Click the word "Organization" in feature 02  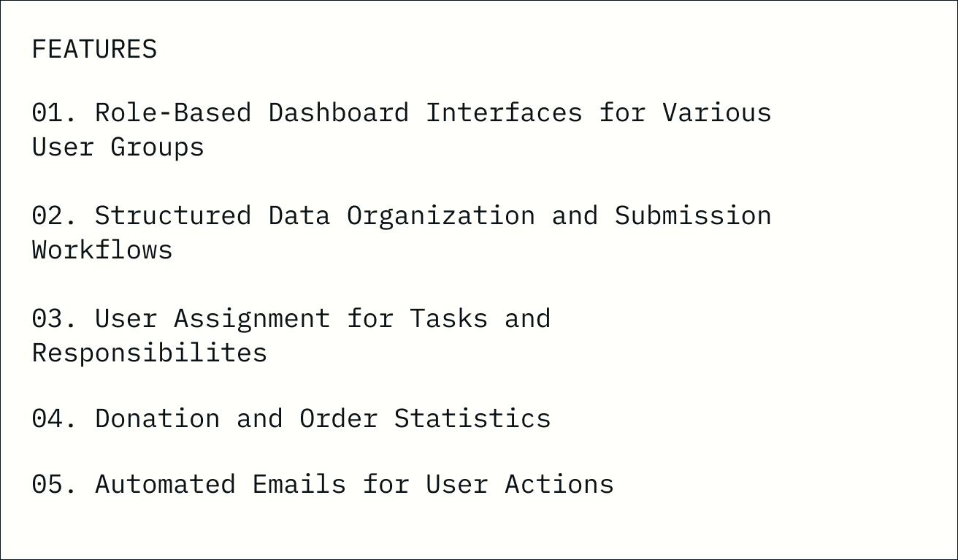pos(440,215)
